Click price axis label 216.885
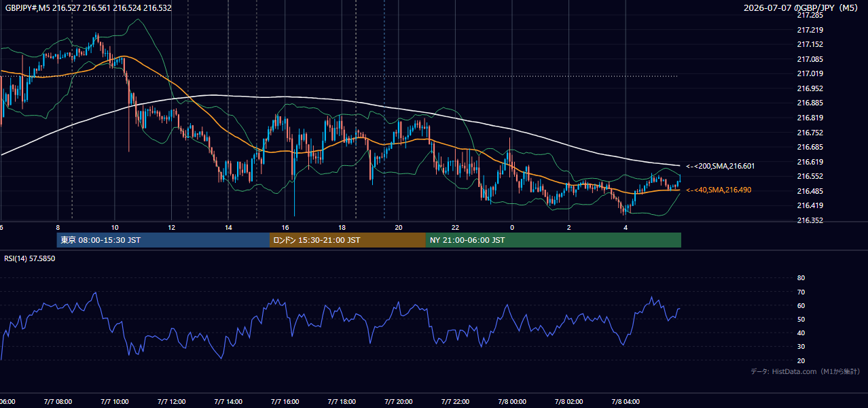Image resolution: width=868 pixels, height=408 pixels. (x=810, y=103)
